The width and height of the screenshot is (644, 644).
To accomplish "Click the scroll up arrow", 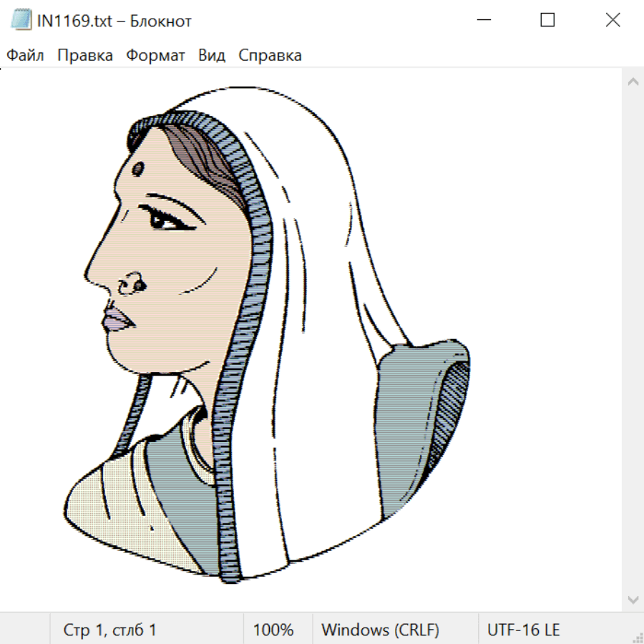I will (633, 82).
